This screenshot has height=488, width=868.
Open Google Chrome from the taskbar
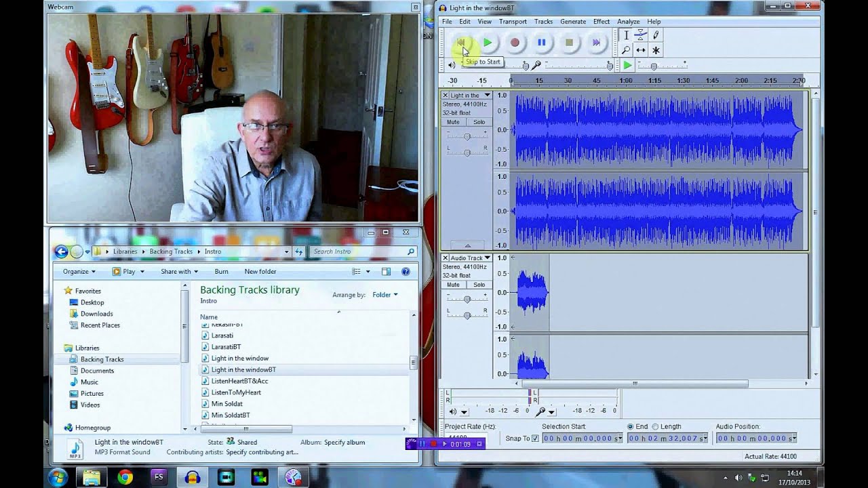[x=125, y=477]
